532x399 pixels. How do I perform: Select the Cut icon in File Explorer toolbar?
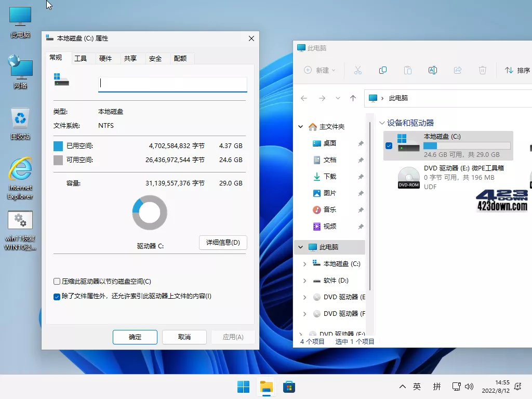point(357,70)
